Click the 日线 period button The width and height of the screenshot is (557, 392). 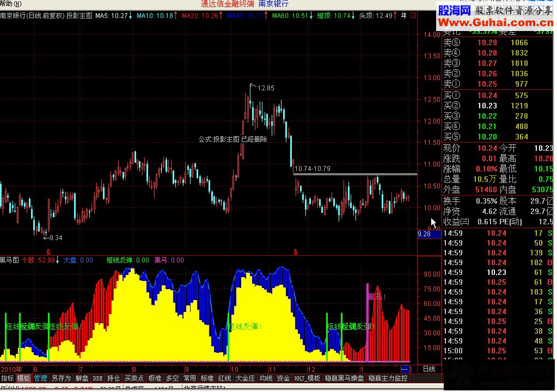pyautogui.click(x=429, y=369)
